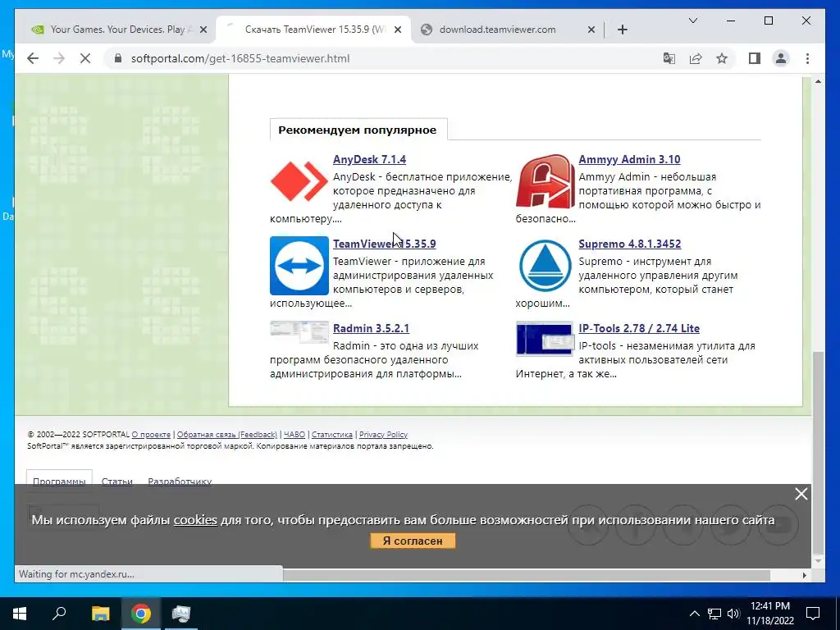
Task: Open File Explorer from taskbar
Action: click(100, 614)
